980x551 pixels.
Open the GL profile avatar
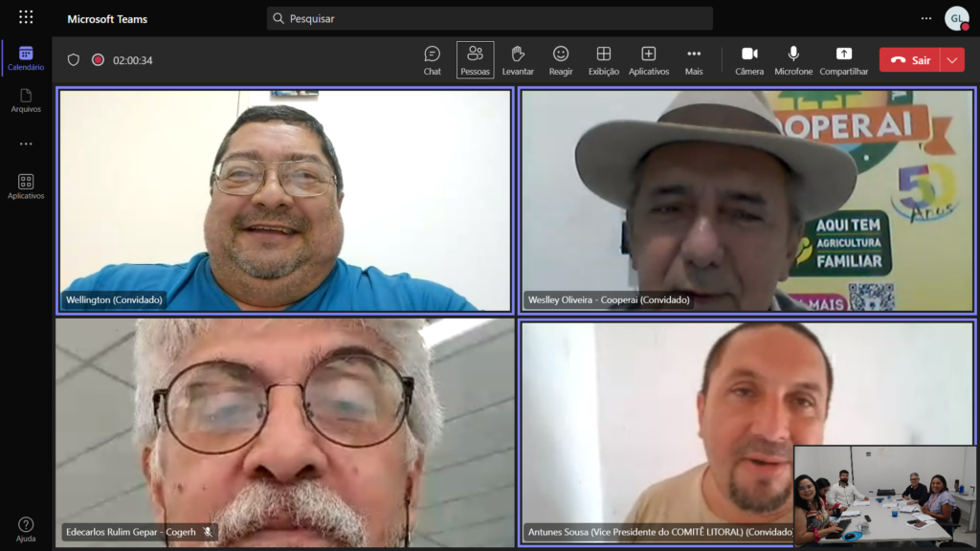(x=957, y=19)
